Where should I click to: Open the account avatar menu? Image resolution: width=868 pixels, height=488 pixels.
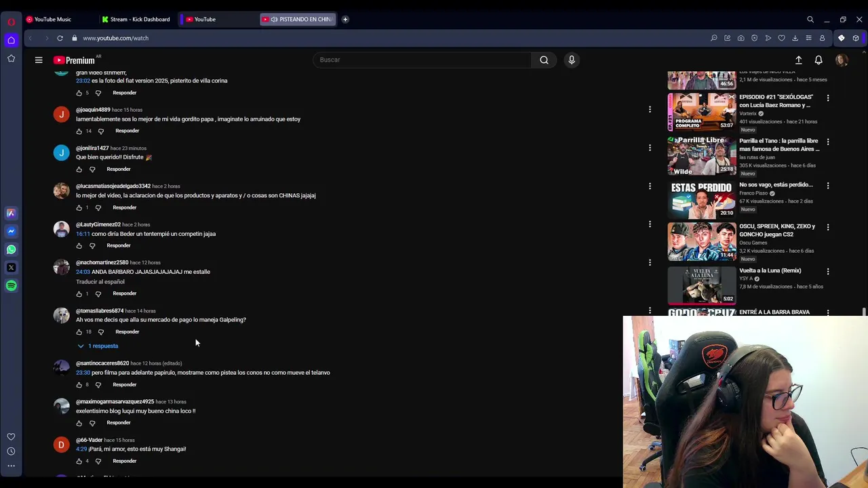842,60
